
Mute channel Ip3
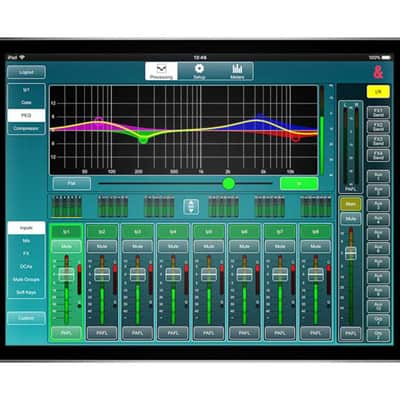138,246
